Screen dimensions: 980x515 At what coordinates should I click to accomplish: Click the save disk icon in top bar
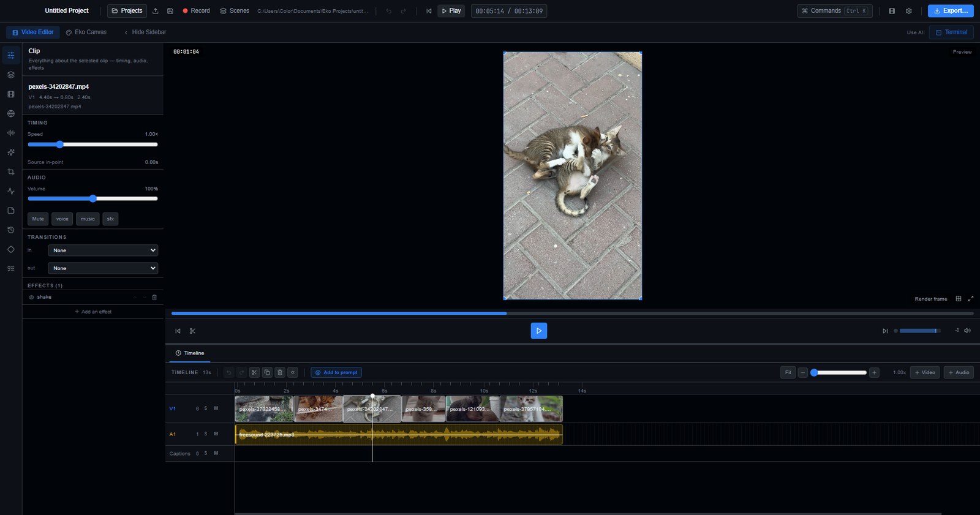(170, 11)
